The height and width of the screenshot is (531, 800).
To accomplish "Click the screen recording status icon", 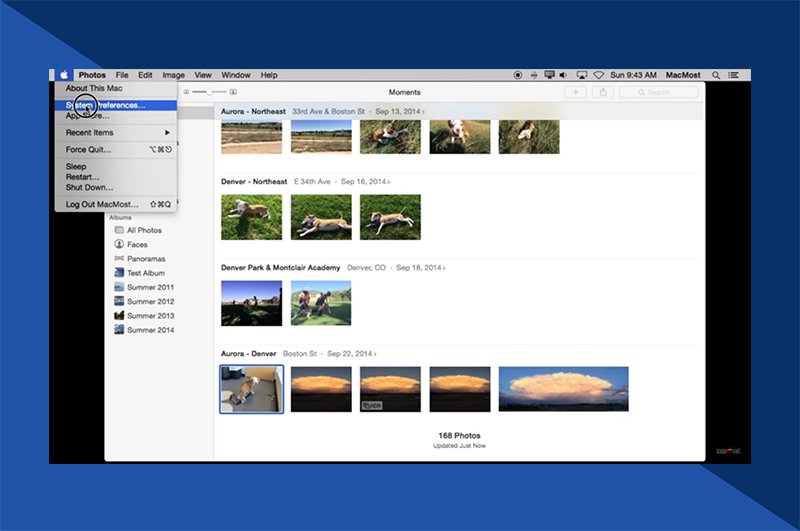I will (x=518, y=75).
